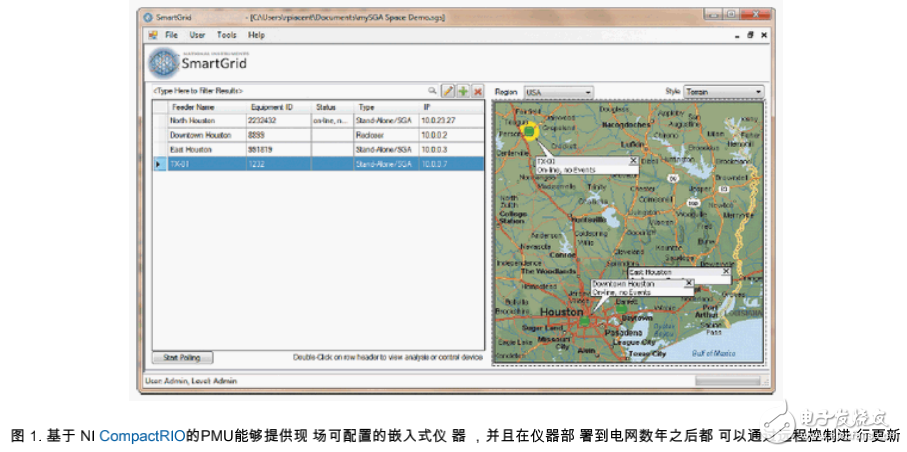Click the red X delete device icon

478,91
